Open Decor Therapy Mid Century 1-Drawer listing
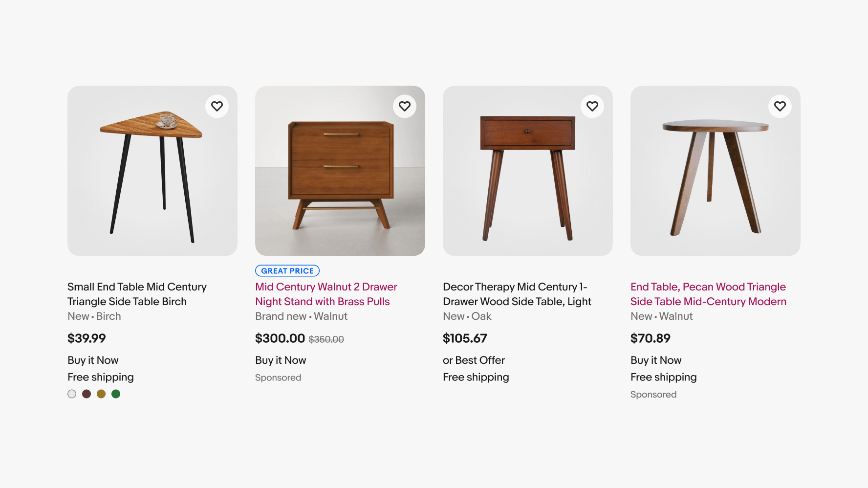Image resolution: width=868 pixels, height=488 pixels. [517, 294]
